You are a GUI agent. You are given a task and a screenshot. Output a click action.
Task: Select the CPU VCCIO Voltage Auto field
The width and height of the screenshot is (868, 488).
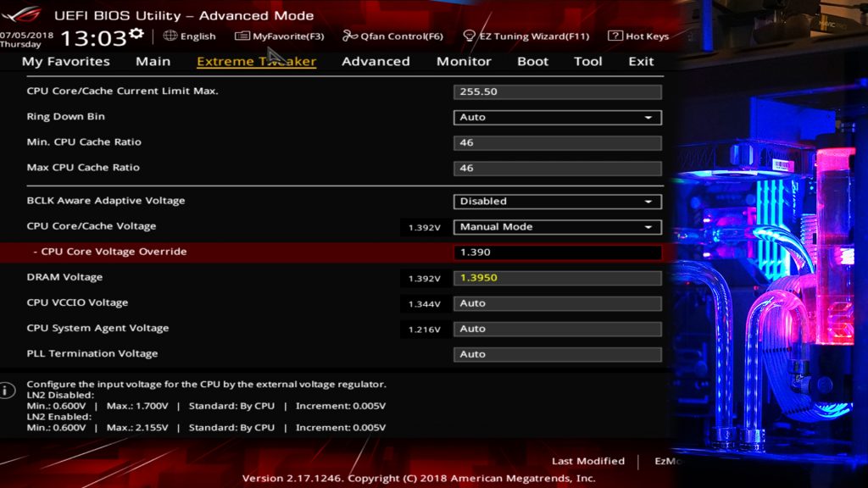558,303
